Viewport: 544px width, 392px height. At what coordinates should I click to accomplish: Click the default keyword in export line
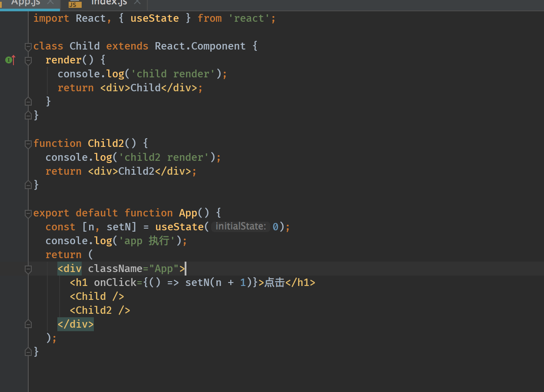tap(97, 213)
